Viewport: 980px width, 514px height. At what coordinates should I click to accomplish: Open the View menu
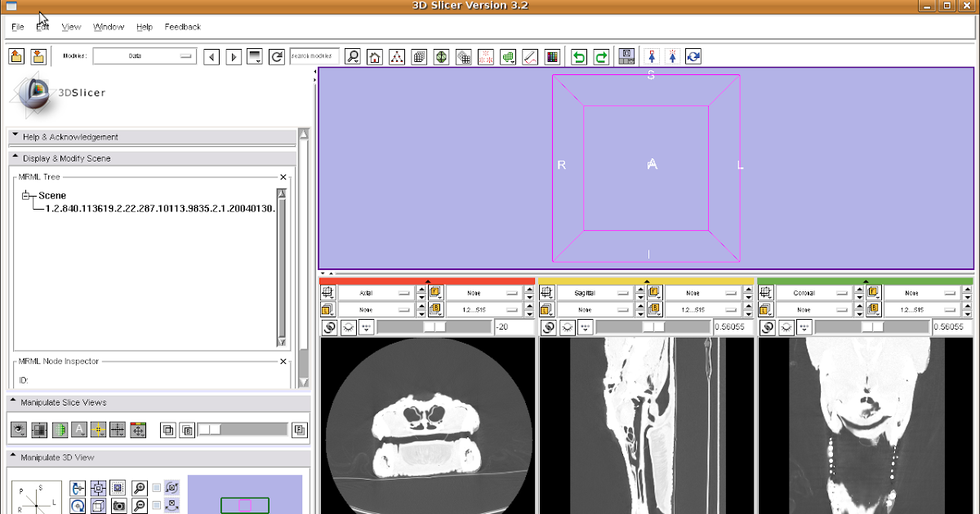click(72, 27)
